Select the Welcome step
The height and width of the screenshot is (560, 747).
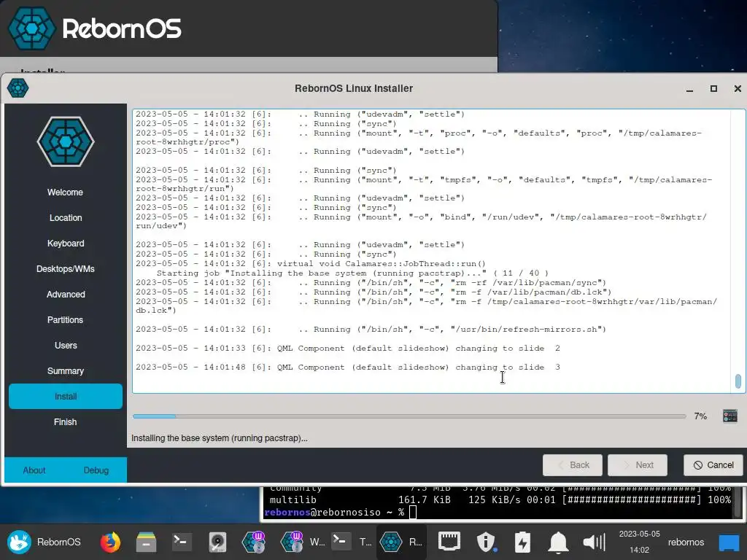[65, 192]
